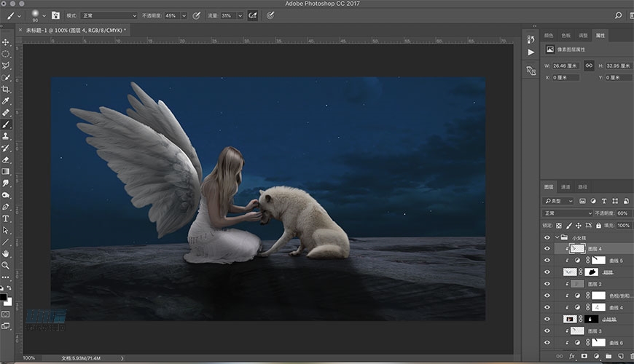Toggle width-height link in Properties
The height and width of the screenshot is (364, 634).
click(x=589, y=66)
